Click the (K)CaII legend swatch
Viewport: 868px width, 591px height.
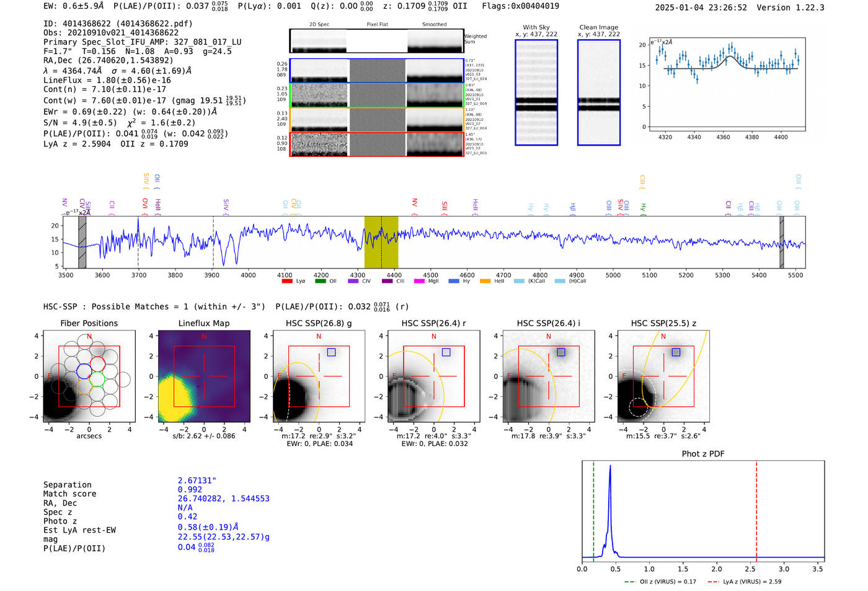[x=519, y=281]
